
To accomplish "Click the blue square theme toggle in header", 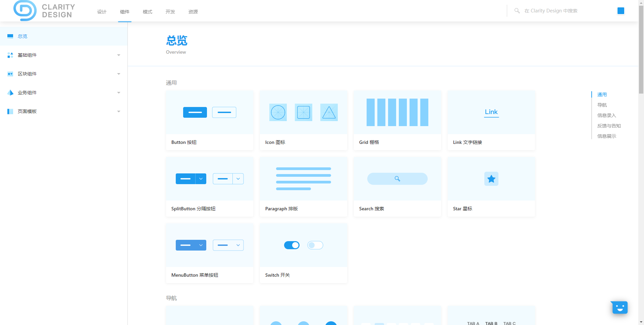I will click(x=621, y=11).
